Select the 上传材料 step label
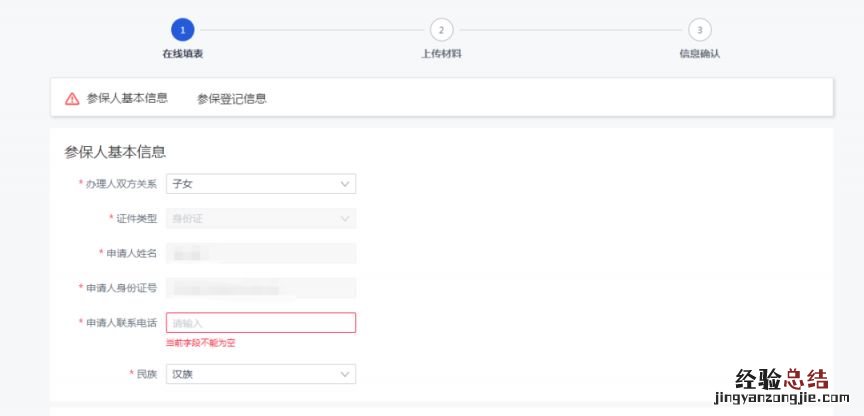This screenshot has height=416, width=864. pyautogui.click(x=441, y=54)
